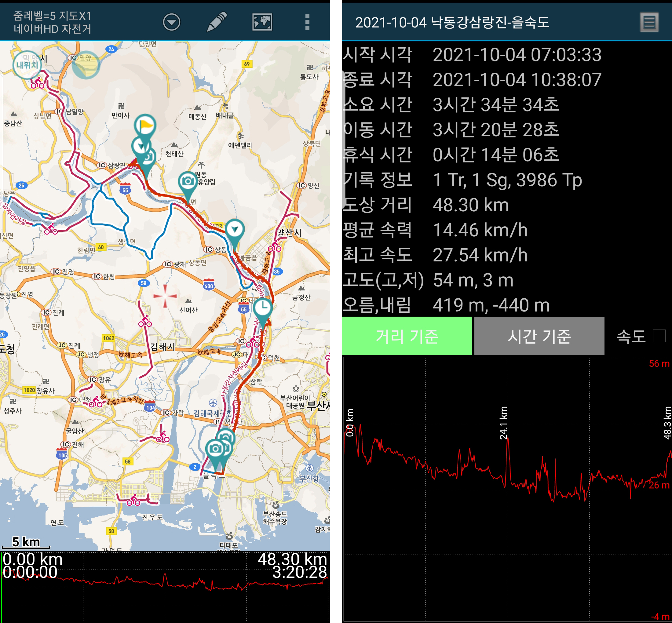Viewport: 672px width, 623px height.
Task: Tap the faded round layer button beside 밀양
Action: (86, 65)
